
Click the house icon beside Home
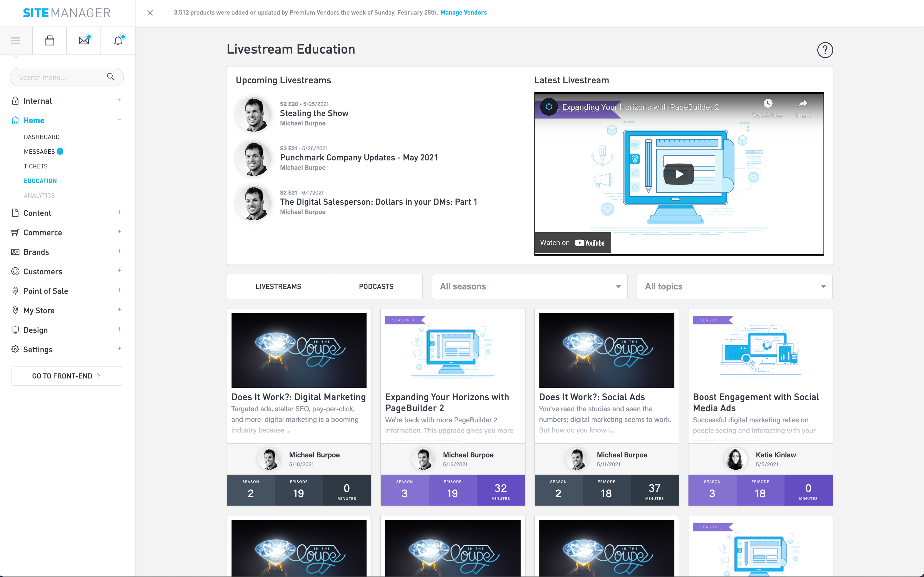pos(15,120)
